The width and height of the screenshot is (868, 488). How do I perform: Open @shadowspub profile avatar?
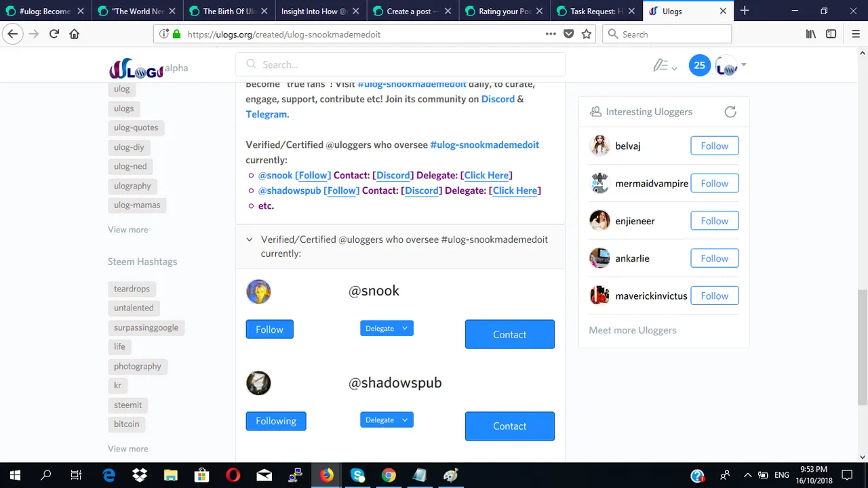[258, 383]
